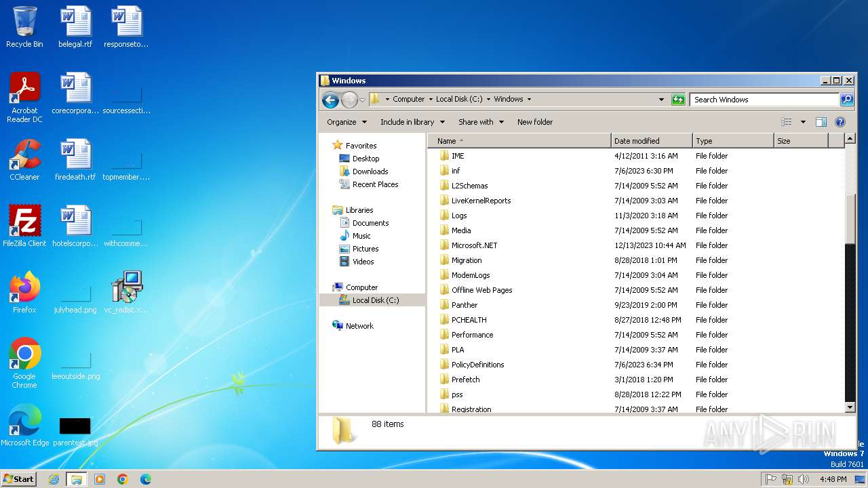Expand dropdown arrow after Computer breadcrumb
The image size is (868, 488).
[430, 99]
